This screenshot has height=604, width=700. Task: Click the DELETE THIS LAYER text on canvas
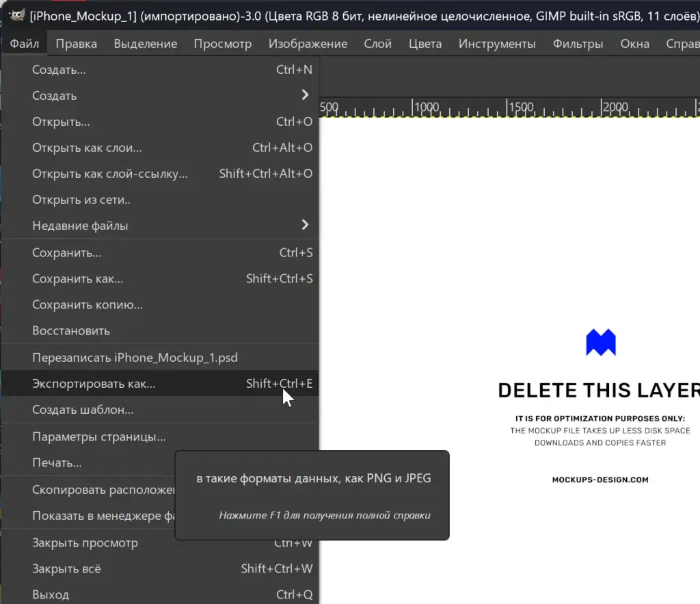coord(599,390)
